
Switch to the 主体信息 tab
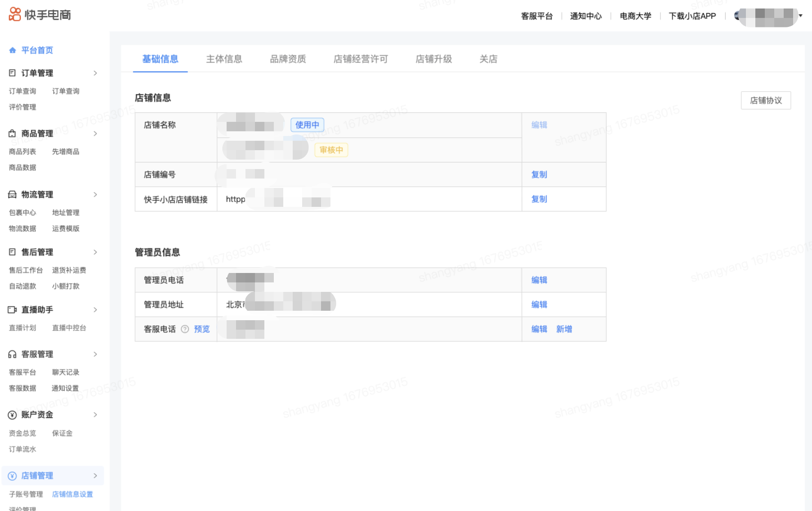click(x=224, y=59)
